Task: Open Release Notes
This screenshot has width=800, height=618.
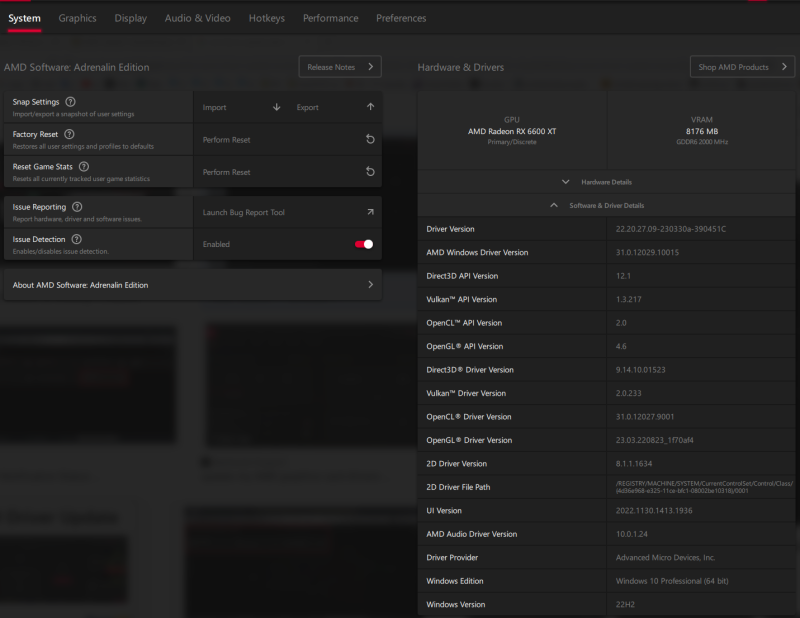Action: click(x=340, y=67)
